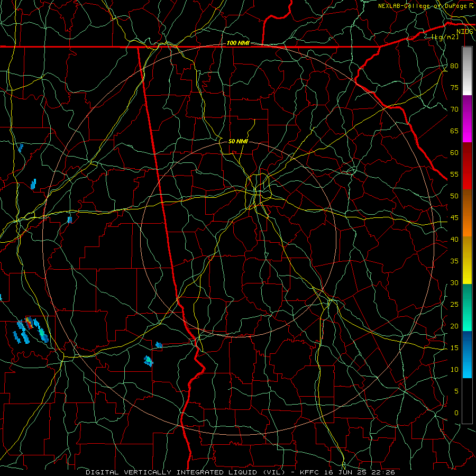This screenshot has width=476, height=476.
Task: Pick the teal-green segment of color bar
Action: point(467,307)
